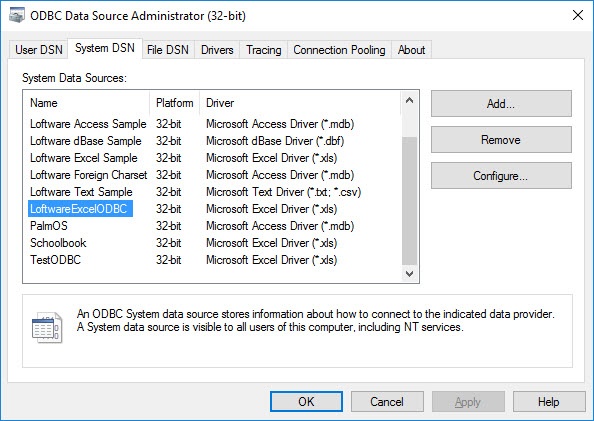Select the Loftware dBase Sample entry
The width and height of the screenshot is (594, 421).
click(x=86, y=141)
